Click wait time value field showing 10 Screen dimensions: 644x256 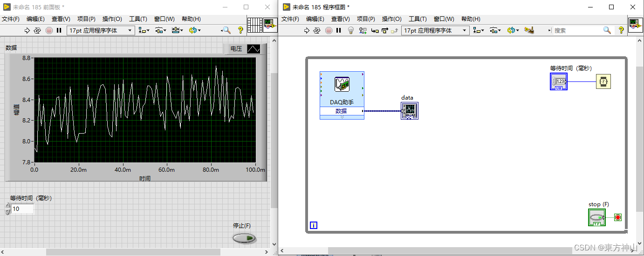click(22, 209)
